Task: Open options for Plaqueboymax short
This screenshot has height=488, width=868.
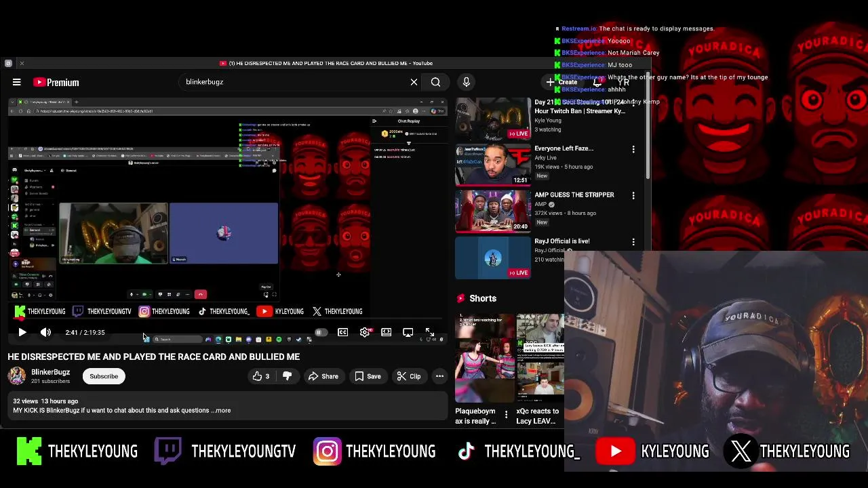Action: pos(506,414)
